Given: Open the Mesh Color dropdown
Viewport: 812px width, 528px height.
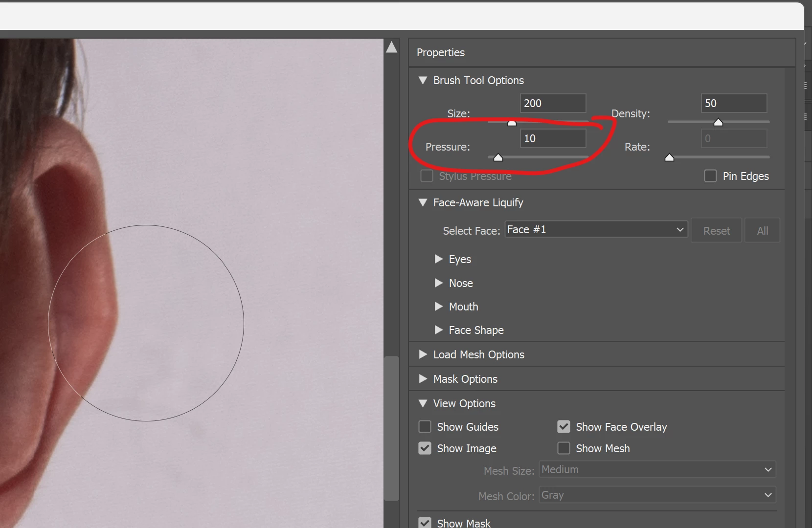Looking at the screenshot, I should 657,495.
